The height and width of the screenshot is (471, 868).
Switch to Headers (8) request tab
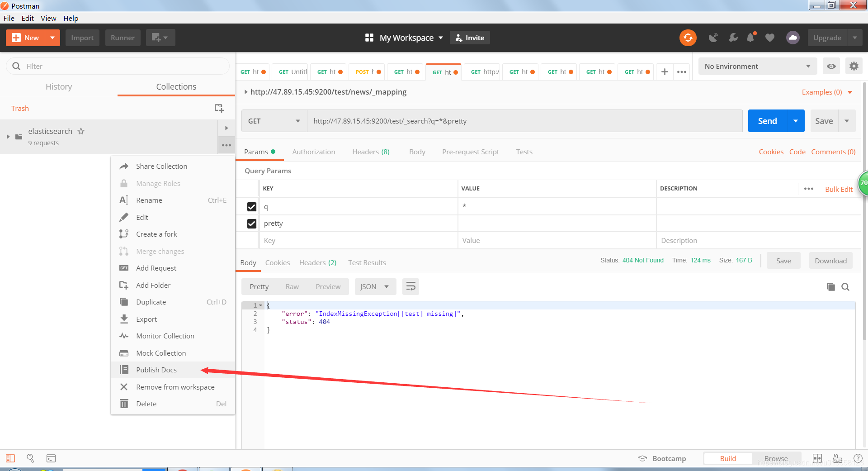click(x=371, y=152)
